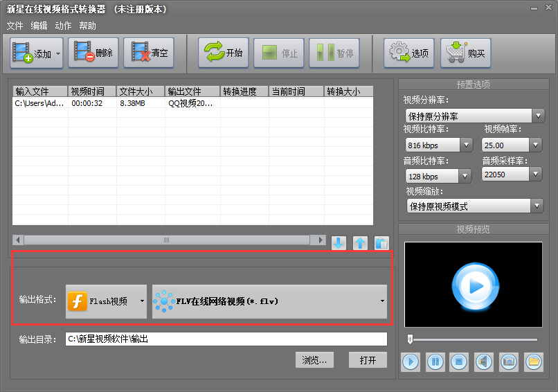558x392 pixels.
Task: Click the 转换大小 column header
Action: point(348,91)
